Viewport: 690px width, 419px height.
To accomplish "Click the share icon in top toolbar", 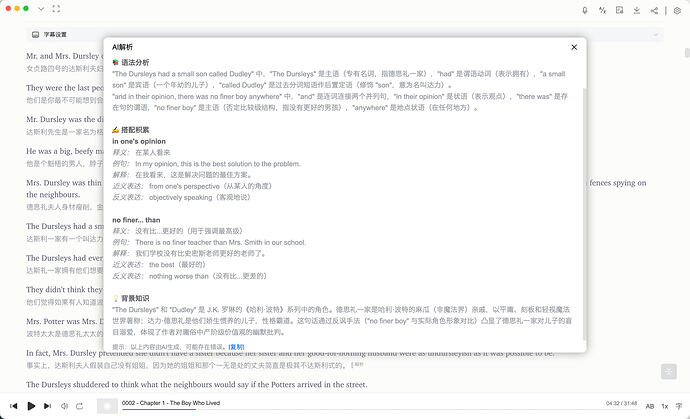I will [654, 10].
